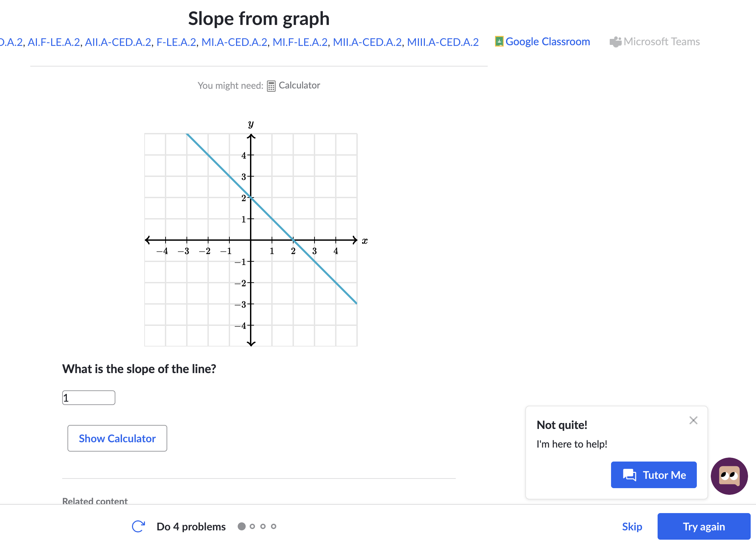Click the second progress dot
The width and height of the screenshot is (756, 544).
[x=252, y=526]
